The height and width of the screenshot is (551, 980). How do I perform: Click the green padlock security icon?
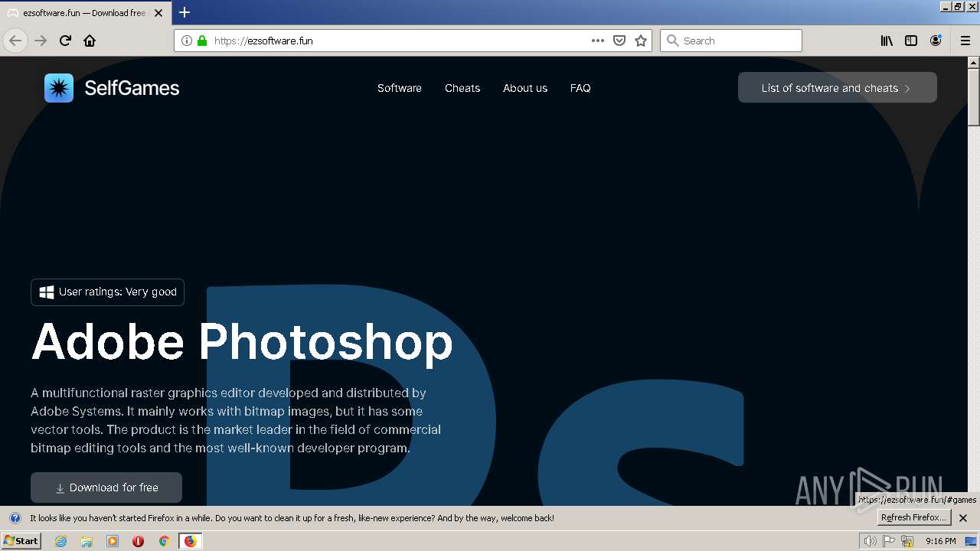[202, 41]
